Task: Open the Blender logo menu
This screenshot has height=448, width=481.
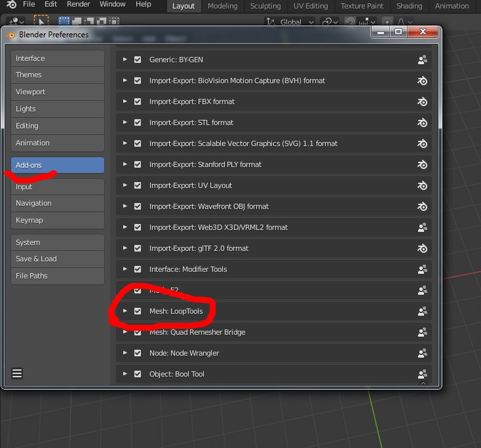Action: click(11, 5)
